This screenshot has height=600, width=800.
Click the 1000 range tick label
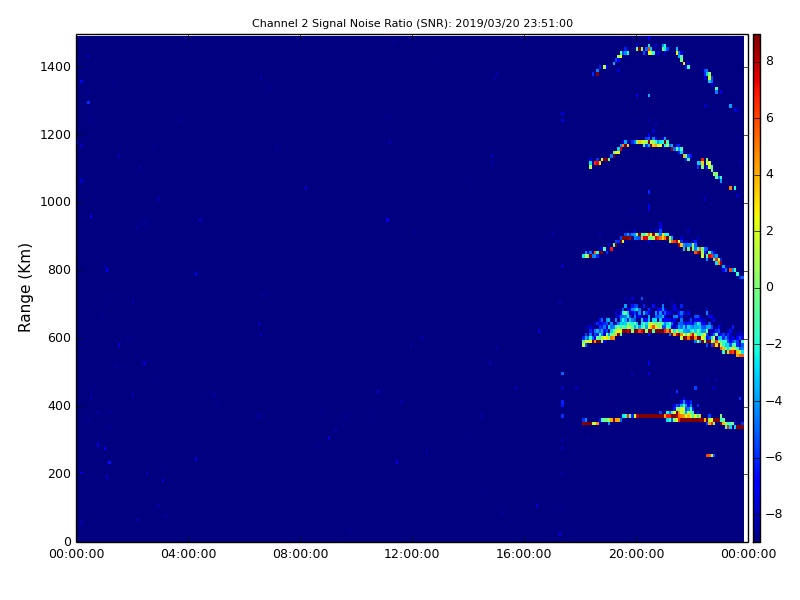(x=56, y=202)
